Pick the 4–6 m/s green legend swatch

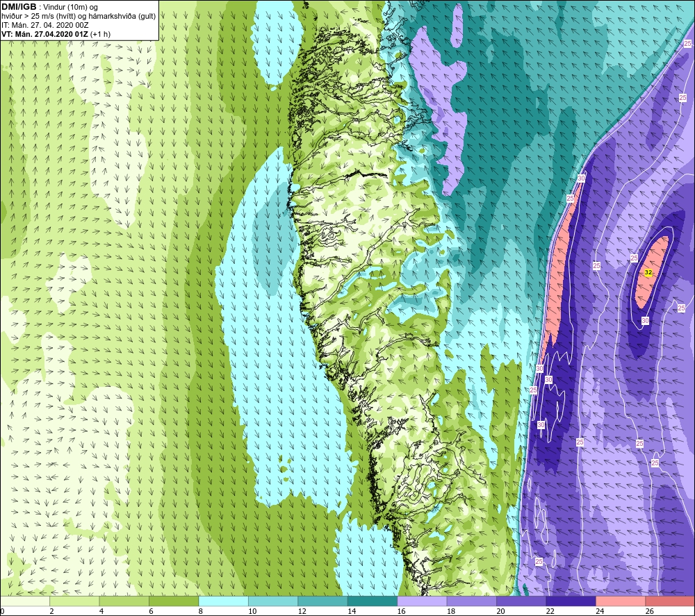click(124, 601)
